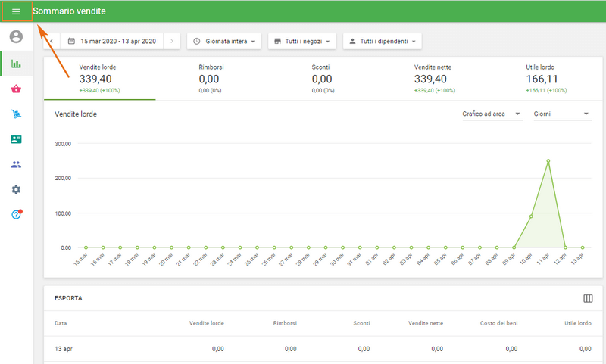Screen dimensions: 606x364
Task: Open the user account profile icon
Action: coord(16,36)
